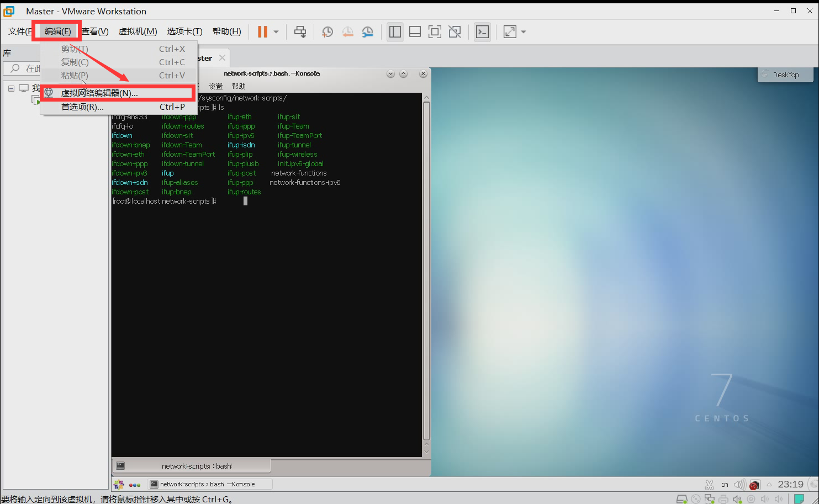819x504 pixels.
Task: Choose 首选项(R)... from the Edit menu
Action: [119, 107]
